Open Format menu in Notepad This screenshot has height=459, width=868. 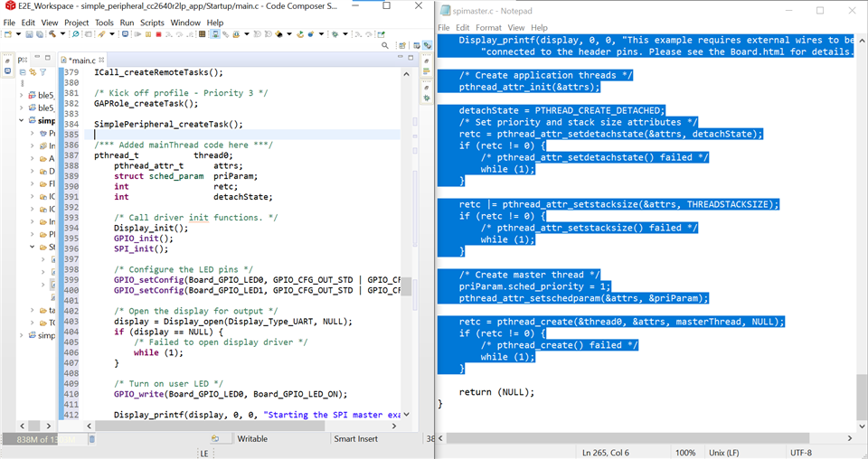tap(488, 28)
